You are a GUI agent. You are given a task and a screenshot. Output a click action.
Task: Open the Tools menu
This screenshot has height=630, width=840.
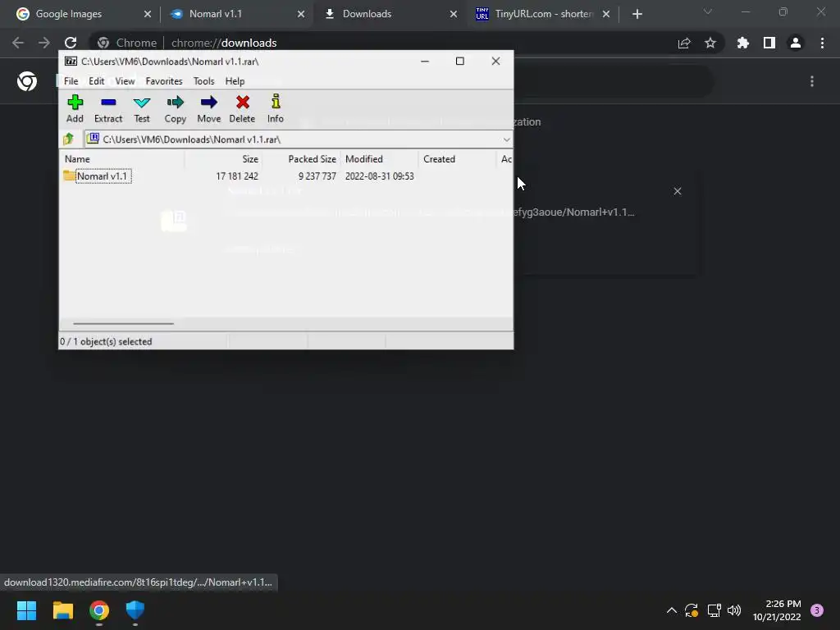[x=203, y=81]
